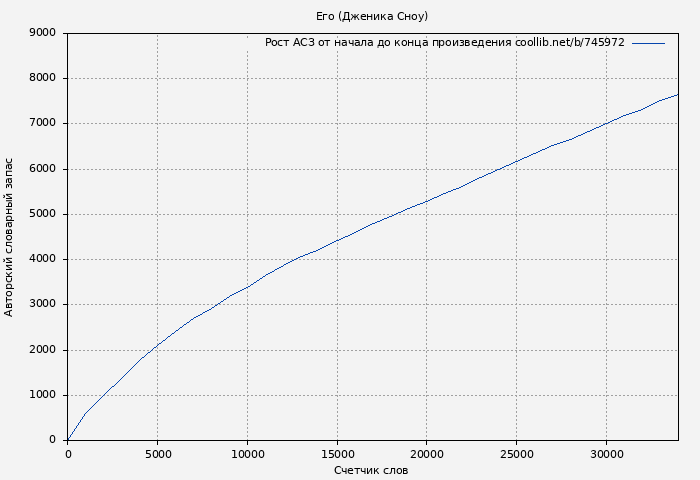The width and height of the screenshot is (700, 480).
Task: Click the 9000 tick label on the Y-axis
Action: tap(43, 33)
